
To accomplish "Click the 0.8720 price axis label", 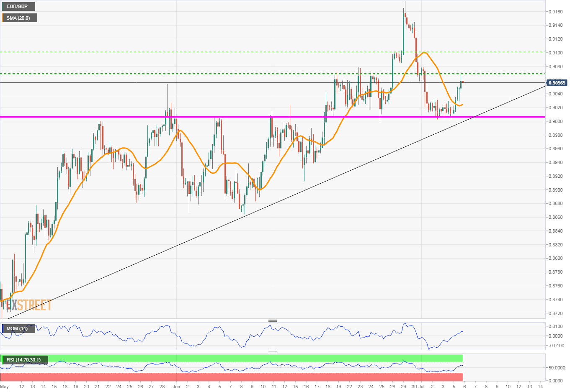I will 556,313.
